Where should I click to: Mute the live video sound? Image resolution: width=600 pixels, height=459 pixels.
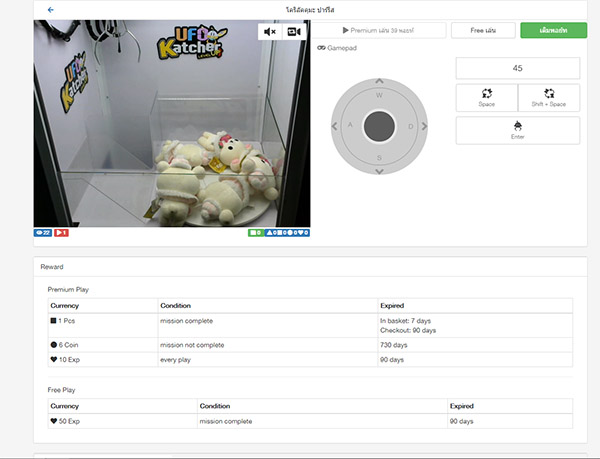pos(269,32)
